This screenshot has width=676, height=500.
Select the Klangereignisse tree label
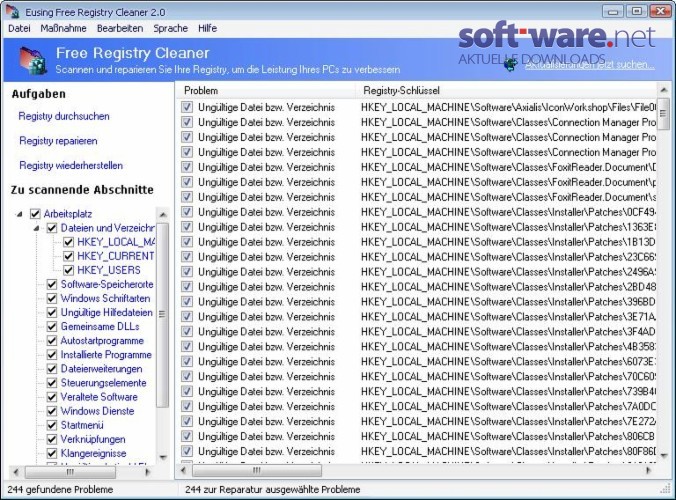coord(93,453)
